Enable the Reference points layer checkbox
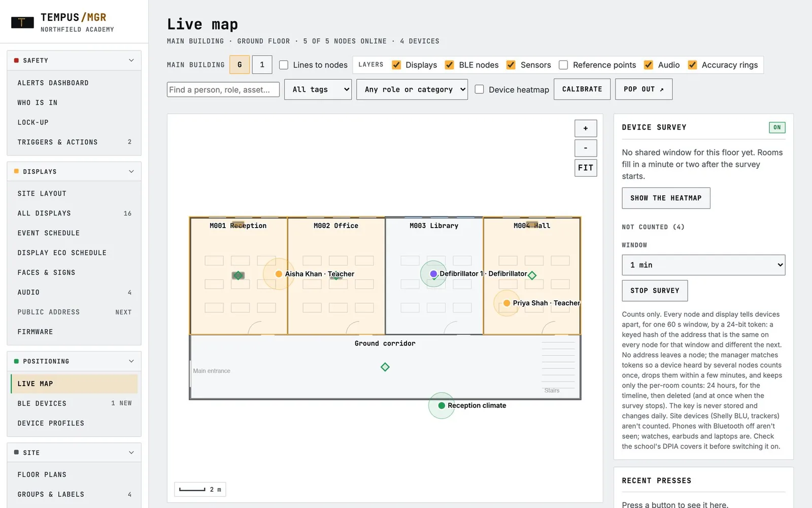 pyautogui.click(x=563, y=65)
